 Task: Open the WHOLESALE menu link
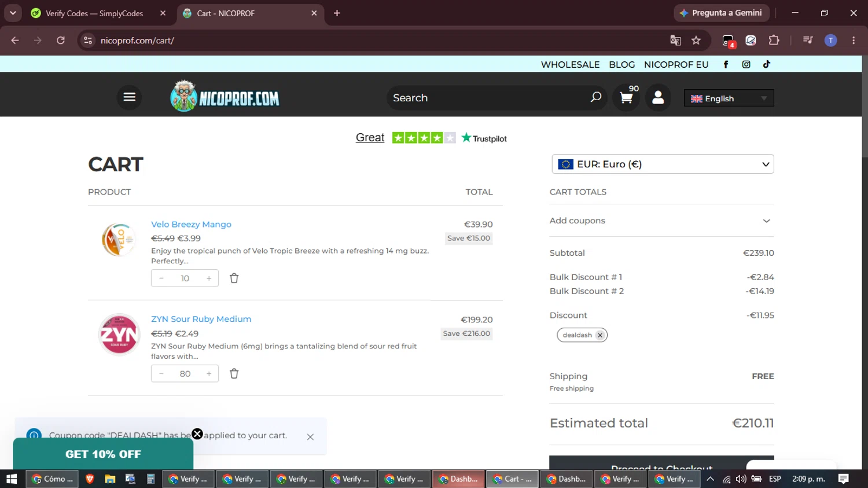point(570,64)
